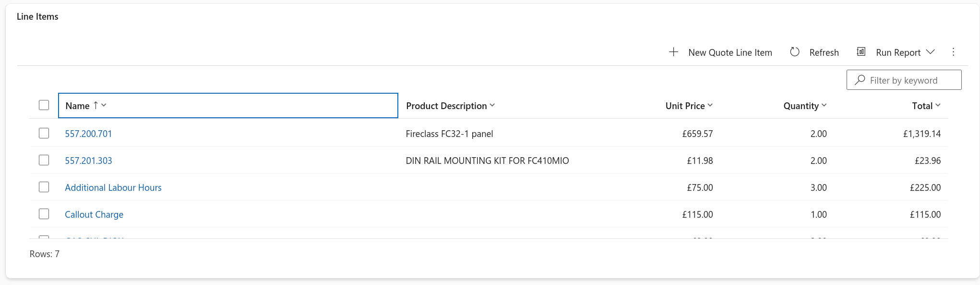Tick the checkbox next to Callout Charge
The image size is (980, 285).
tap(44, 213)
